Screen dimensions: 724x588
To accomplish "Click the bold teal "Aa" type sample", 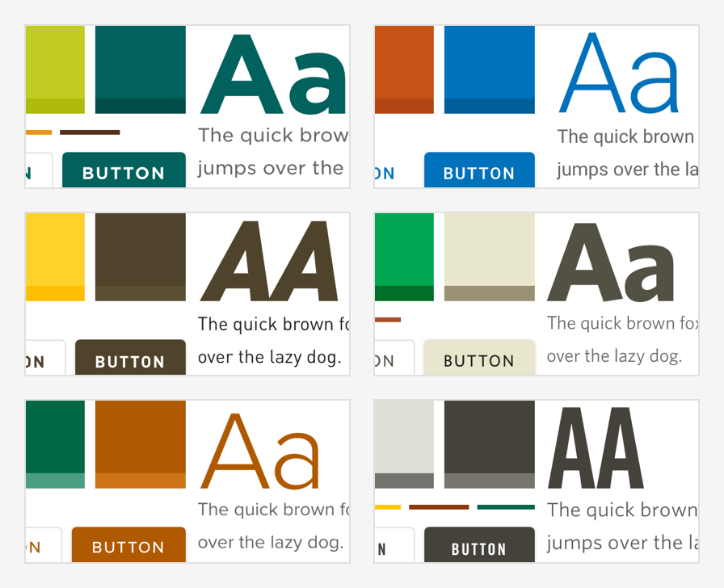I will tap(273, 73).
